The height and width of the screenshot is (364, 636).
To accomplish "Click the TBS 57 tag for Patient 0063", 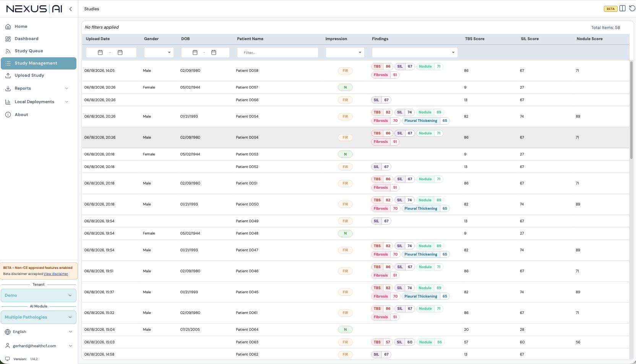I will pos(382,342).
